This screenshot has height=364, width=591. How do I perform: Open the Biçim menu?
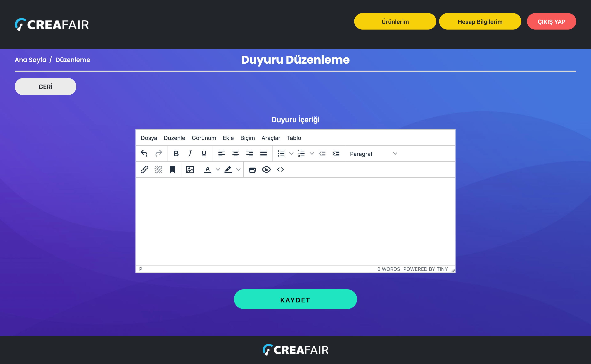point(247,138)
